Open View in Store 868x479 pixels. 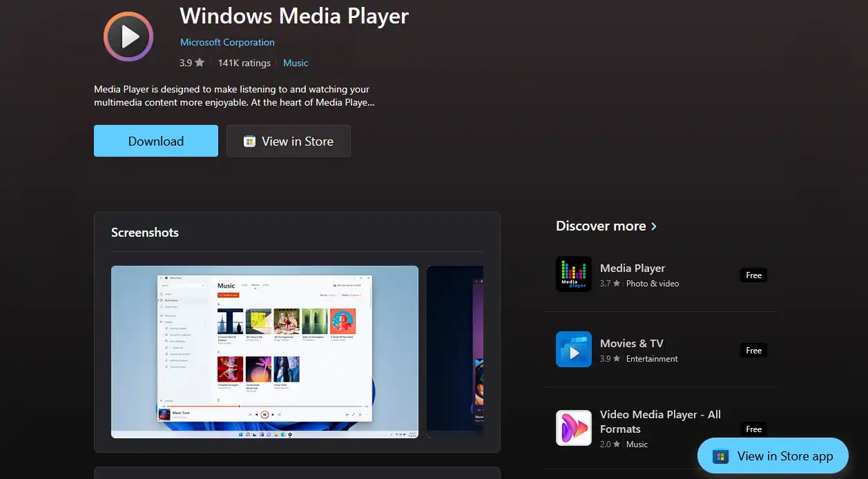tap(288, 141)
